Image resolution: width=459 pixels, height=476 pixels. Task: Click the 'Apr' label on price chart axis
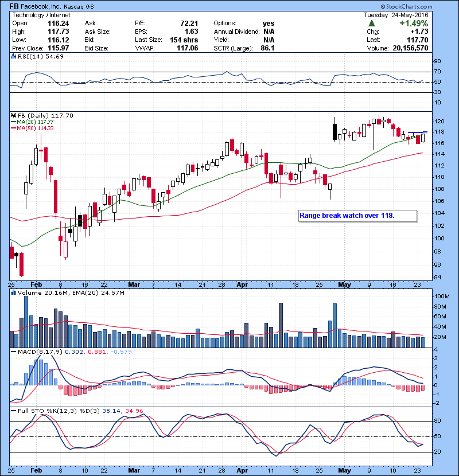pyautogui.click(x=242, y=284)
